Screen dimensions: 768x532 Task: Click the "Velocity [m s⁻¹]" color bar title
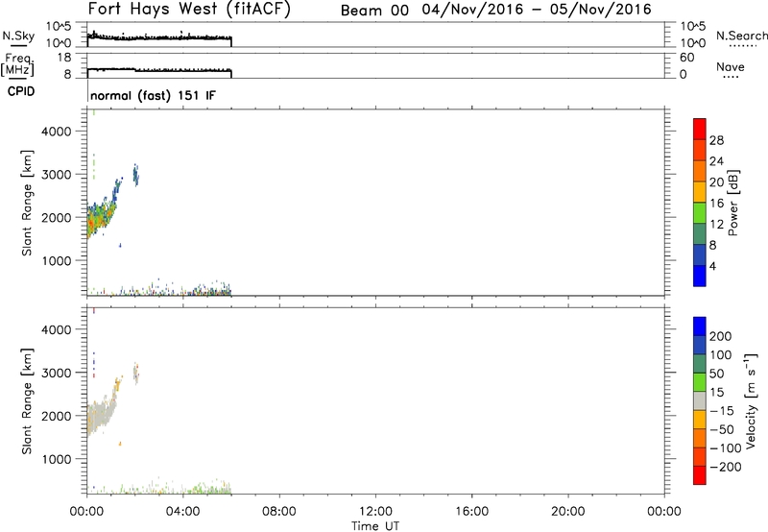point(751,400)
